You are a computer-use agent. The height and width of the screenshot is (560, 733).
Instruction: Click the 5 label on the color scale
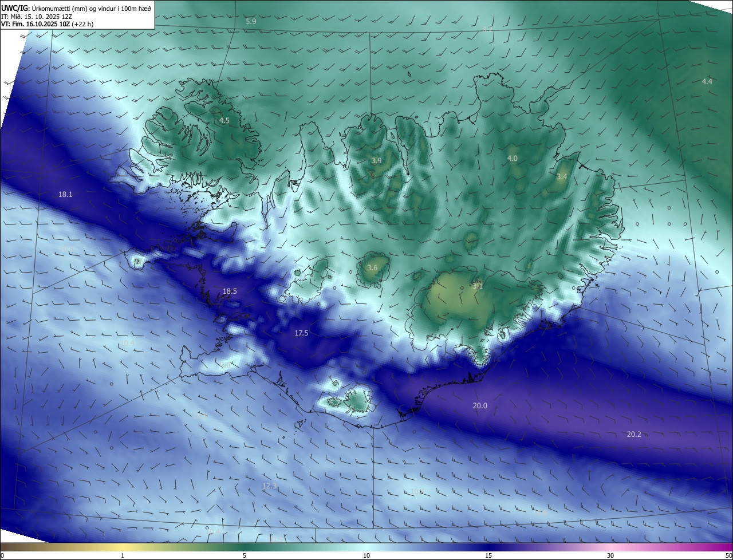pyautogui.click(x=245, y=555)
